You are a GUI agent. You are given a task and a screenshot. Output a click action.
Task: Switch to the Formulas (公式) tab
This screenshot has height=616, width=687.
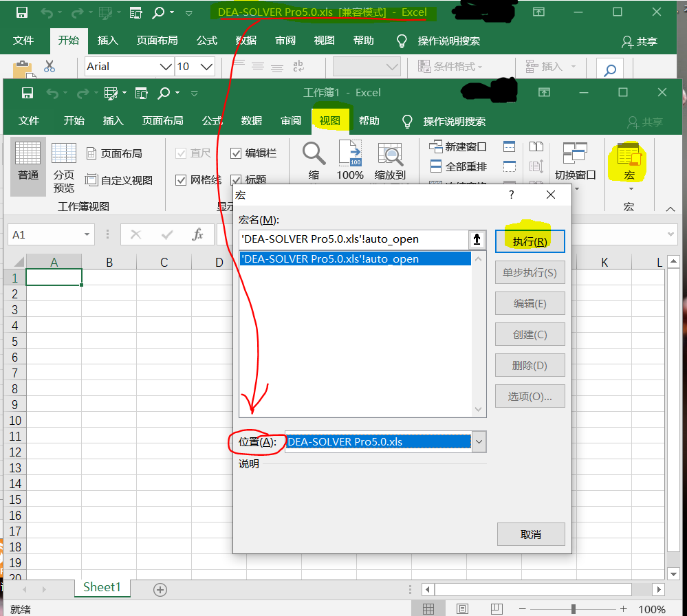212,121
